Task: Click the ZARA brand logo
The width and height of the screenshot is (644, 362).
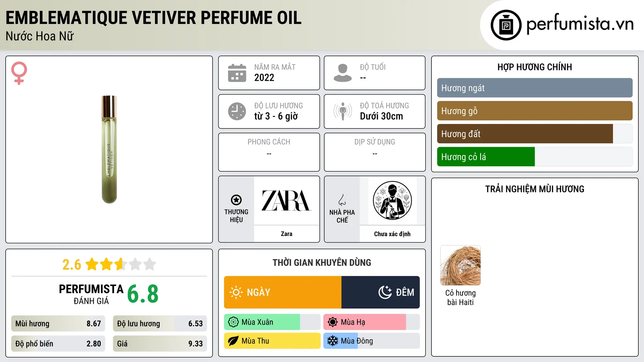Action: 286,200
